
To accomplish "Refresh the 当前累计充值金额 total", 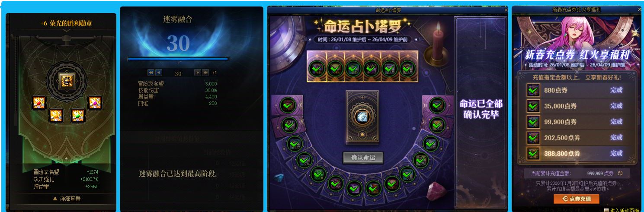I will [x=620, y=174].
